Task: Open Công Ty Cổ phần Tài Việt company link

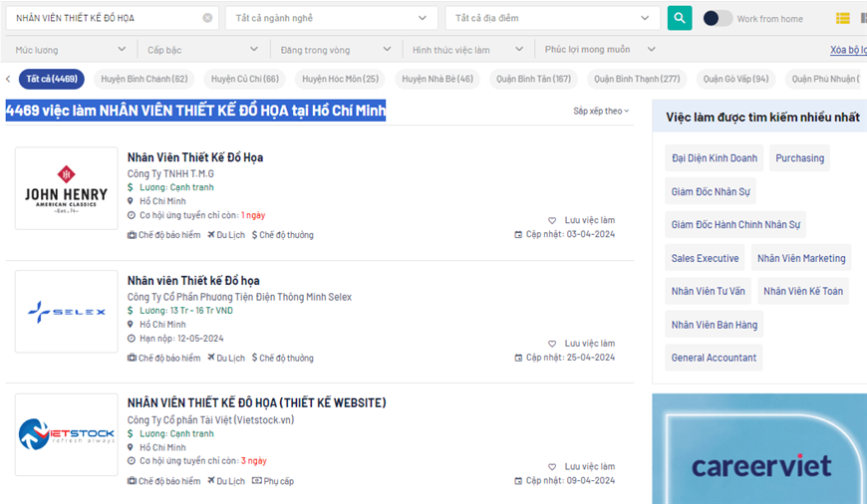Action: coord(210,420)
